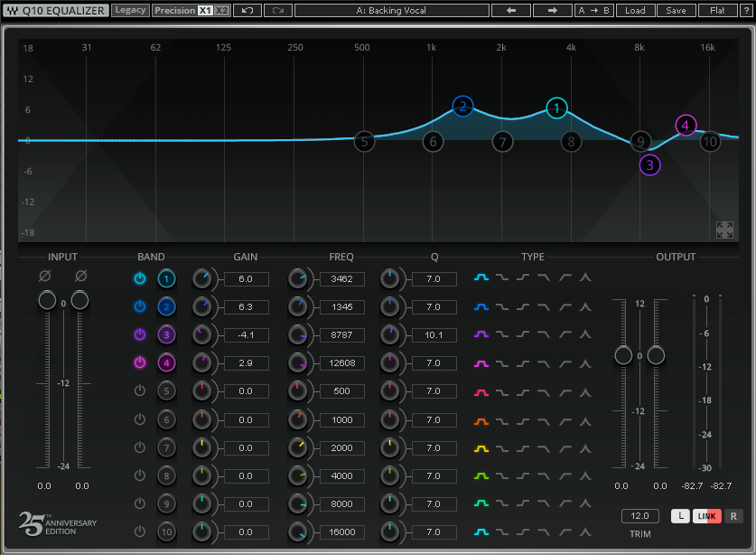Invert phase on the right input channel

click(x=81, y=276)
